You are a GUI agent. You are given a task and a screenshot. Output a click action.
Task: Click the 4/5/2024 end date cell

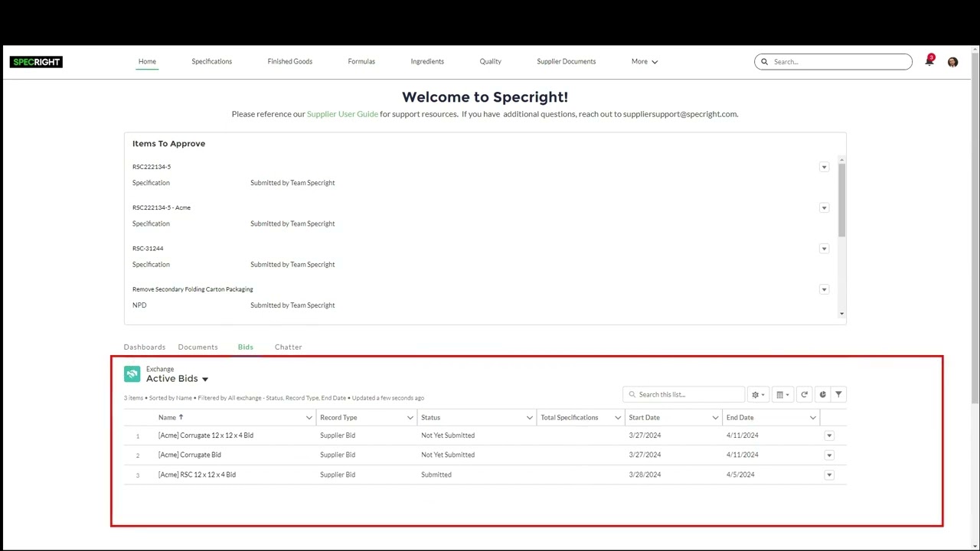point(740,475)
